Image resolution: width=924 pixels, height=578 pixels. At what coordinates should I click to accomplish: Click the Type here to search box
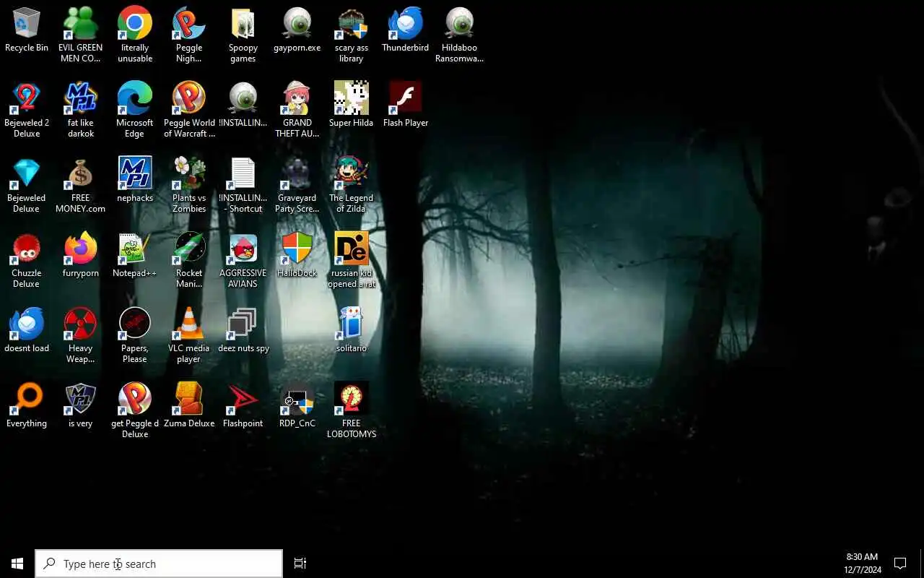[x=159, y=564]
